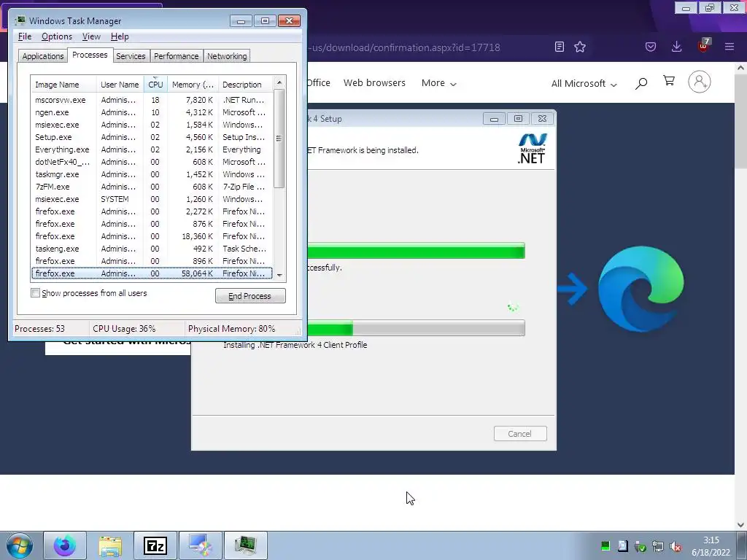Click Safely Remove Hardware tray icon
Viewport: 747px width, 560px height.
point(640,546)
